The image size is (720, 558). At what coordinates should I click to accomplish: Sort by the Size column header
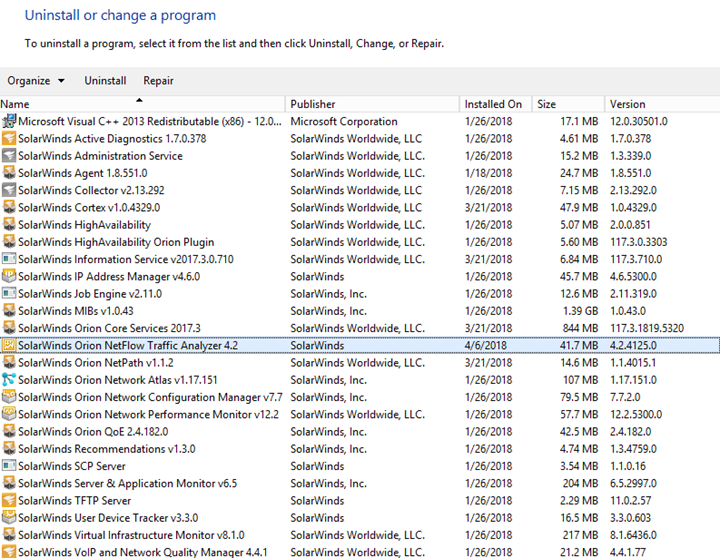click(568, 104)
